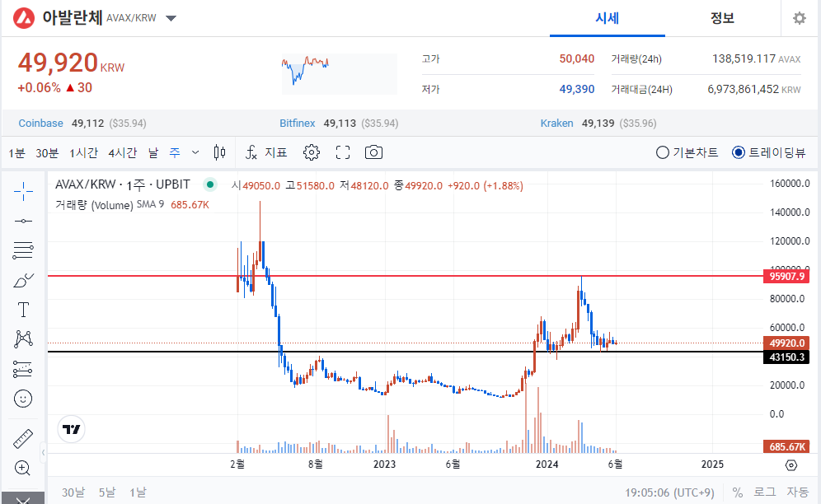Click the AVAX/KRW · 1주 · UPBIT chart title
This screenshot has height=504, width=821.
tap(123, 184)
